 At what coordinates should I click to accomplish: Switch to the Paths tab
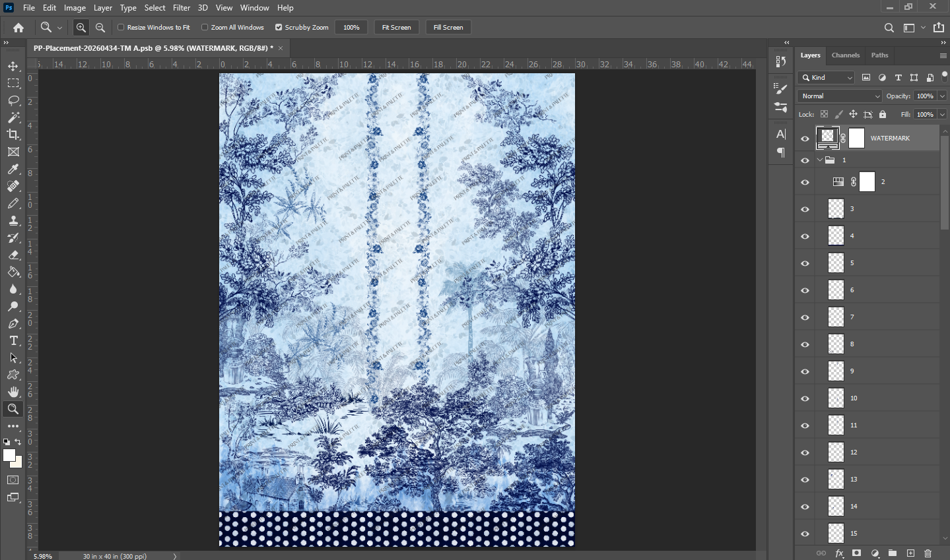click(x=879, y=55)
